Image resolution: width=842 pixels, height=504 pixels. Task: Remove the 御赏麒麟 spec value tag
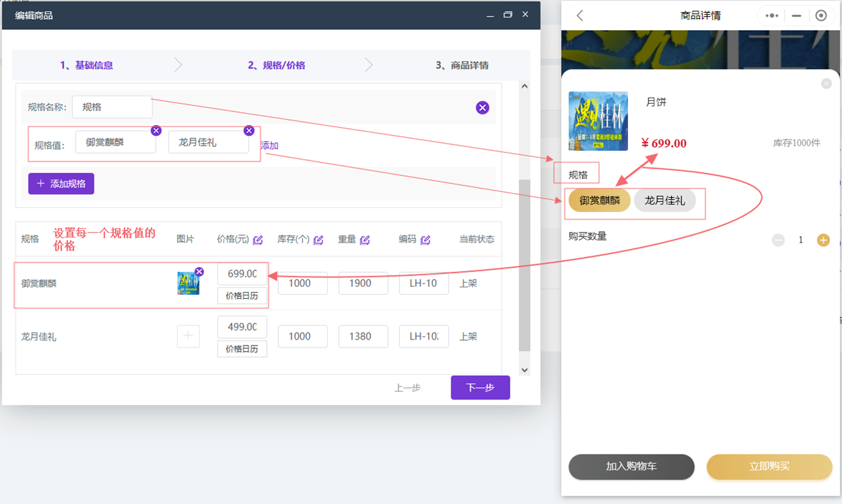(x=156, y=130)
